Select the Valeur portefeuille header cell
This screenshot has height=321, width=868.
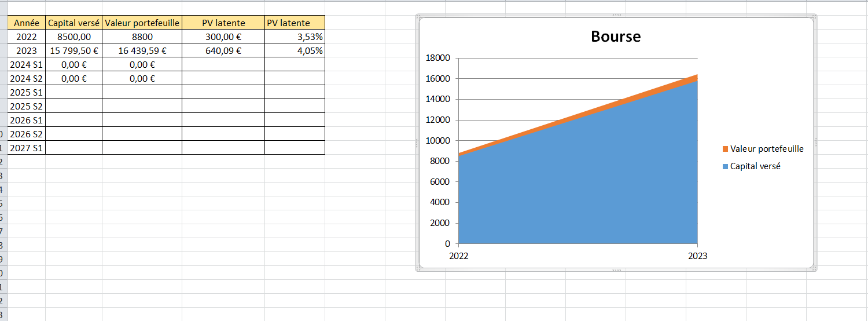(x=142, y=23)
